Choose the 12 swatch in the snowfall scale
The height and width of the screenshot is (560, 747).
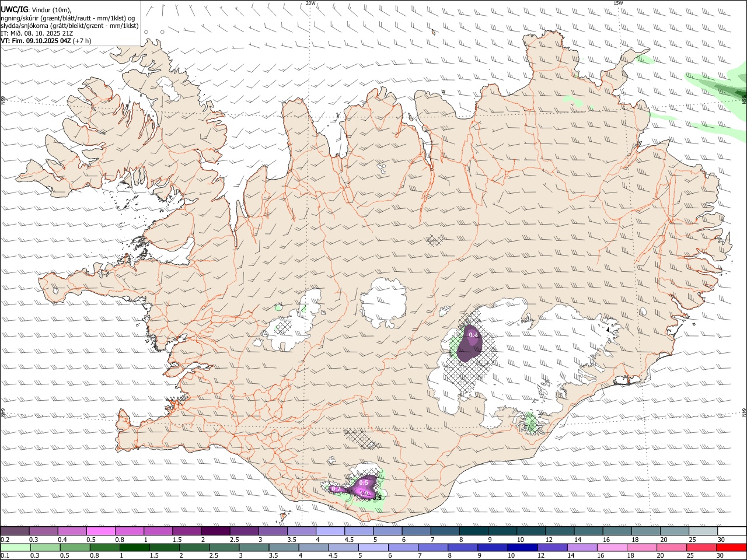[560, 531]
